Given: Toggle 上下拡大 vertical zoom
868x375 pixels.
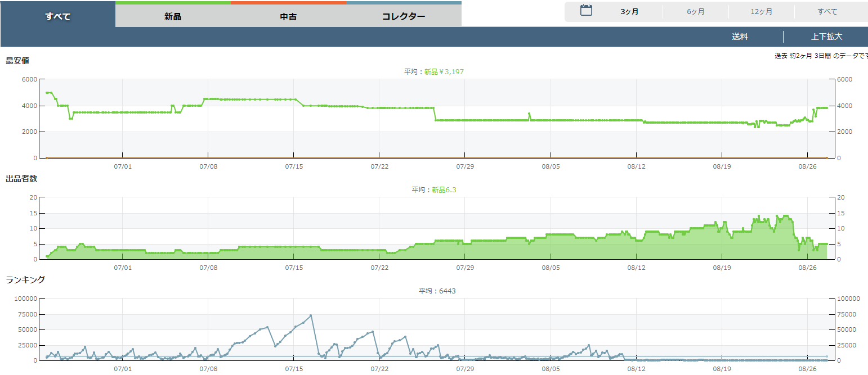Looking at the screenshot, I should pyautogui.click(x=826, y=37).
